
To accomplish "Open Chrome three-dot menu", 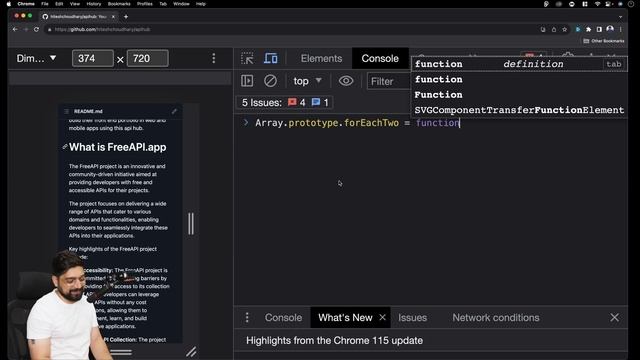I will pyautogui.click(x=620, y=29).
